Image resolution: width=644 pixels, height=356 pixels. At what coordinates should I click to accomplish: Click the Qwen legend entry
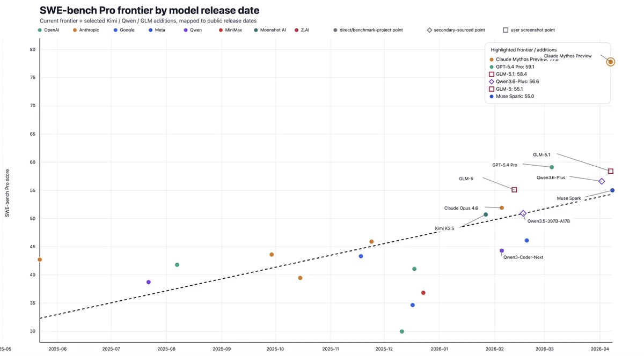[193, 30]
